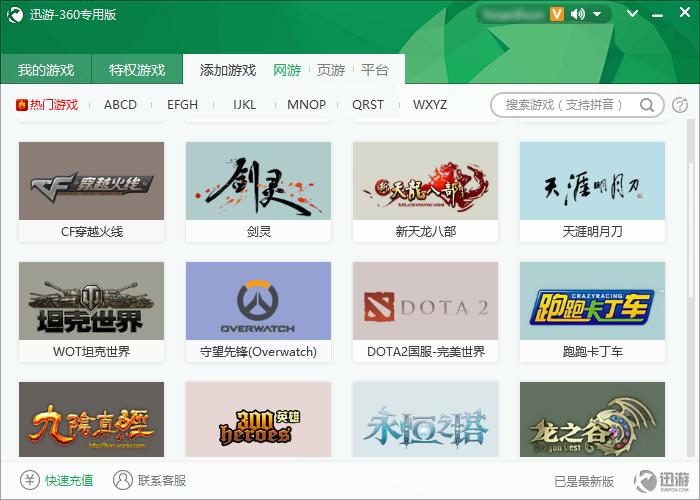
Task: Choose the 网游 sub-tab
Action: pyautogui.click(x=287, y=70)
